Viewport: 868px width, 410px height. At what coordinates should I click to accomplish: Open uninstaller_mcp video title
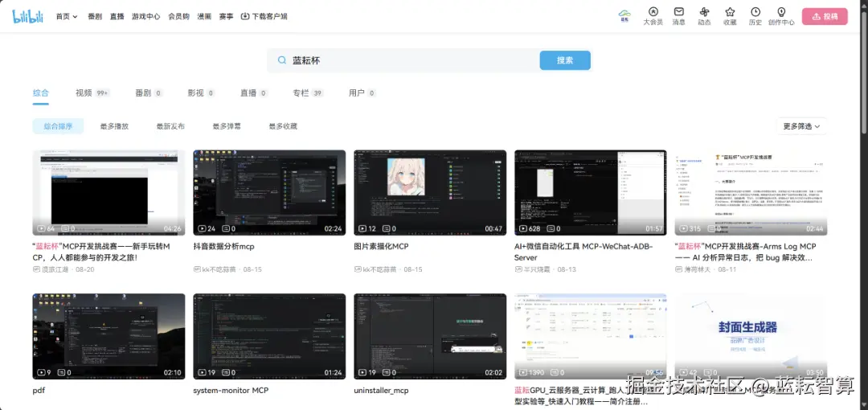click(x=382, y=391)
